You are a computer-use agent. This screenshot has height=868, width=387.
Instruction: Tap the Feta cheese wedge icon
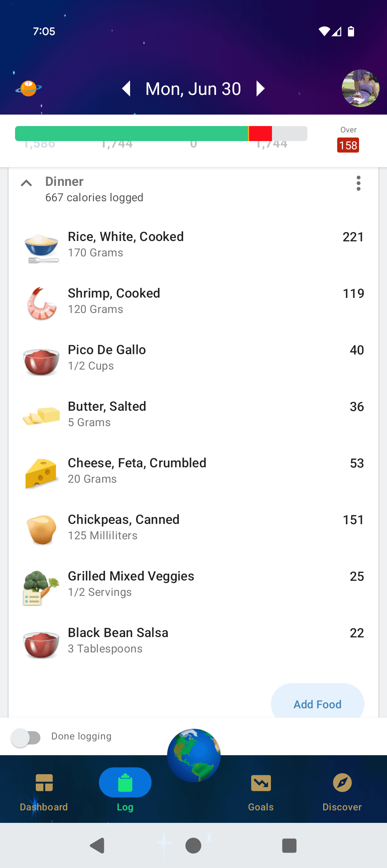pos(42,473)
